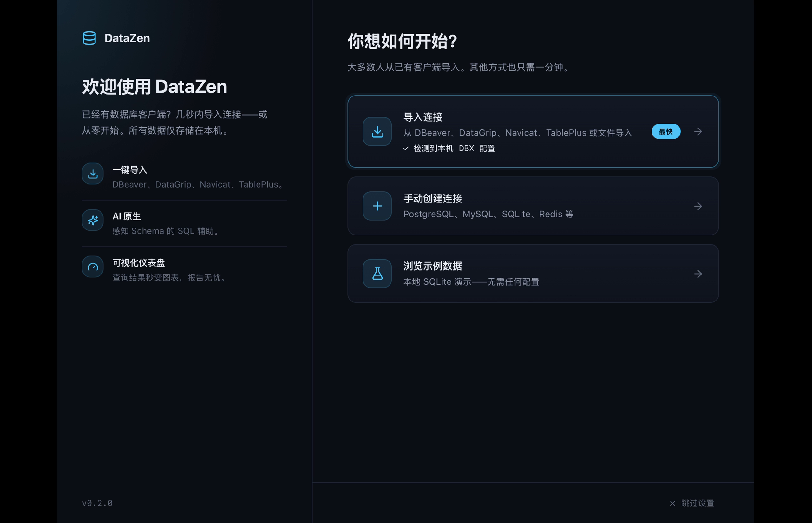This screenshot has height=523, width=812.
Task: Click the one-click import download icon in sidebar
Action: [93, 174]
